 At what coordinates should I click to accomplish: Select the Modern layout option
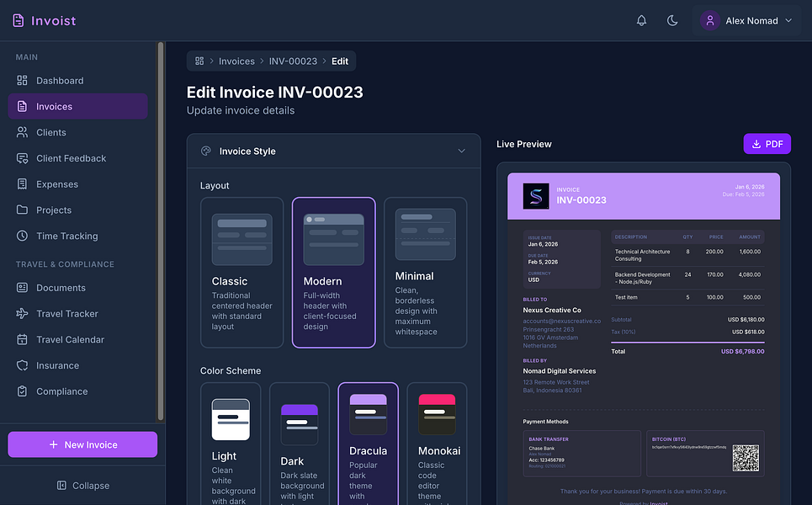334,273
